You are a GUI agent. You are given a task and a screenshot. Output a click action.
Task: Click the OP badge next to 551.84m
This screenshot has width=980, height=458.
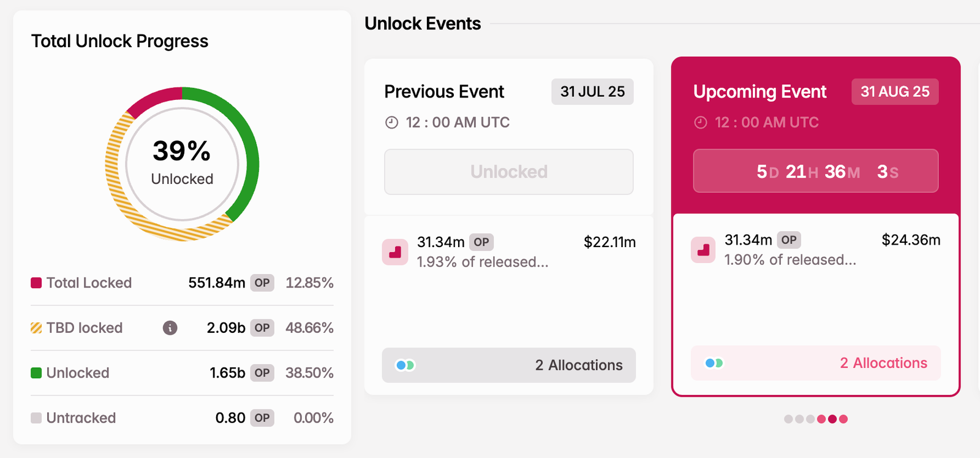(x=262, y=283)
